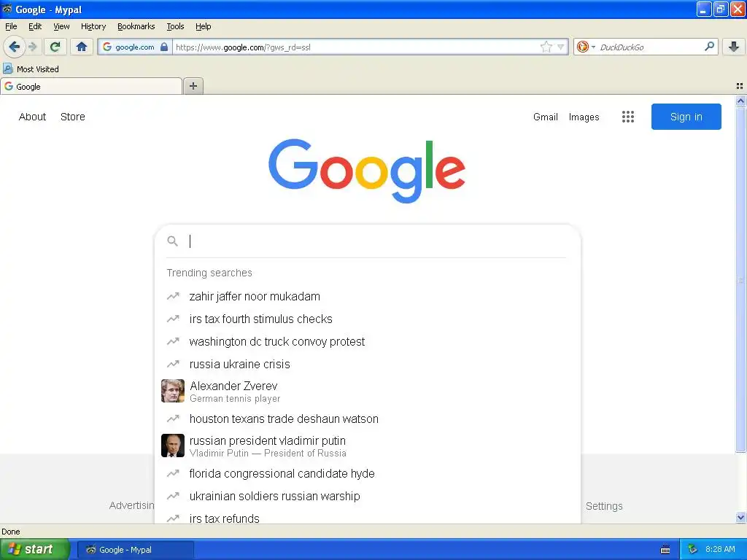This screenshot has height=560, width=747.
Task: Click the address bar URL field
Action: click(x=356, y=47)
